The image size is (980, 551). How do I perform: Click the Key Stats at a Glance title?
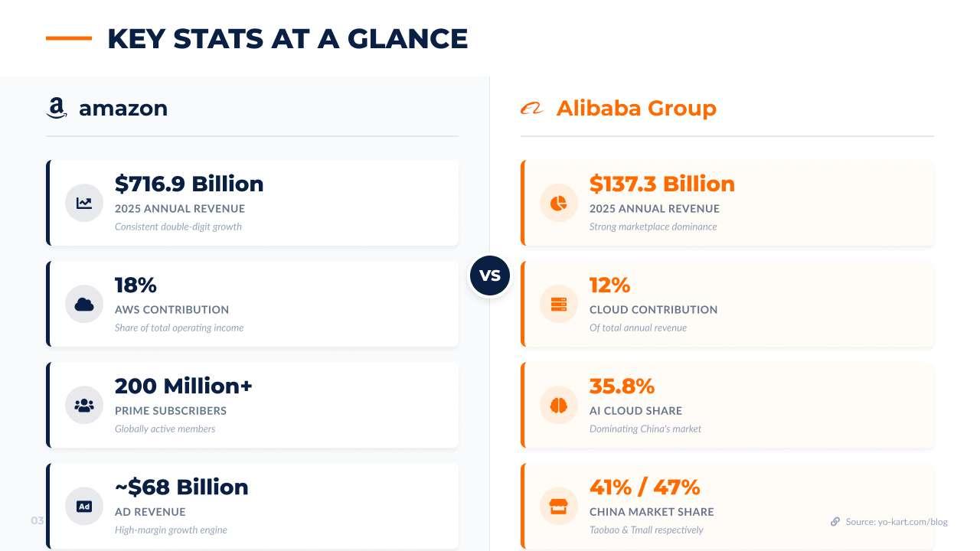pos(287,38)
